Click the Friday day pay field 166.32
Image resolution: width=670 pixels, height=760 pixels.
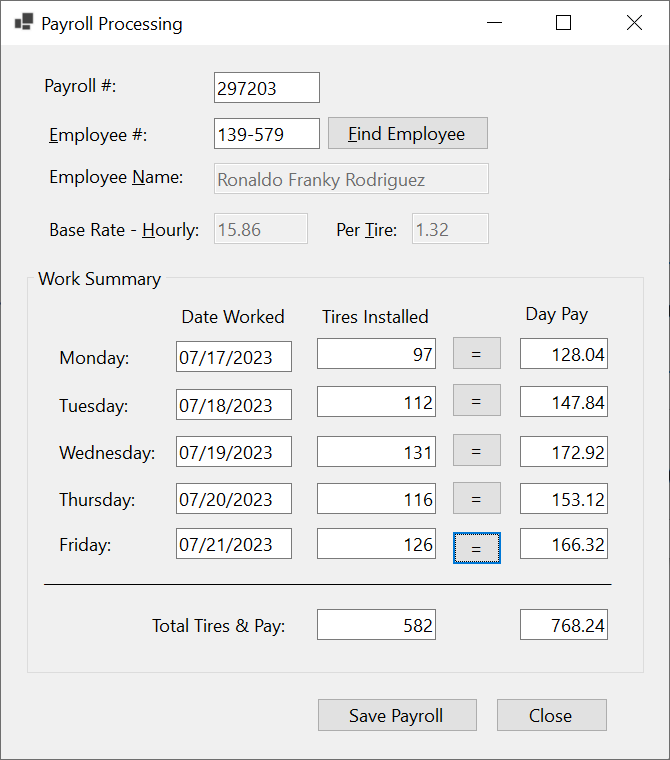pyautogui.click(x=564, y=544)
